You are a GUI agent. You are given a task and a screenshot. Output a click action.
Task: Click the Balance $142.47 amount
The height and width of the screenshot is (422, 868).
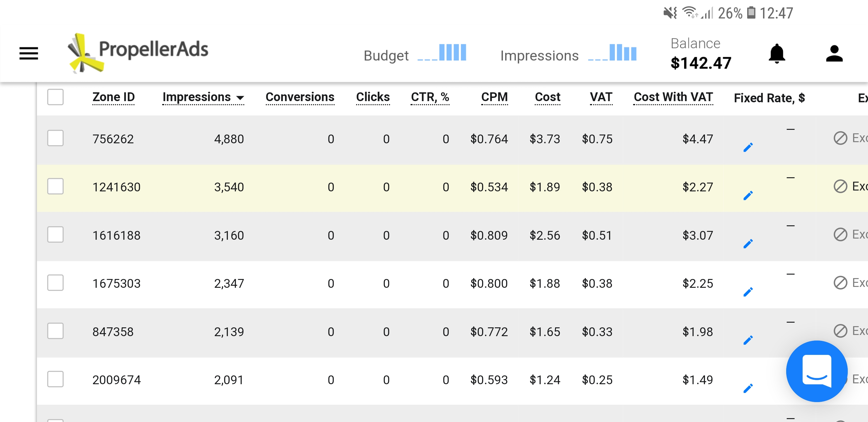[x=701, y=63]
